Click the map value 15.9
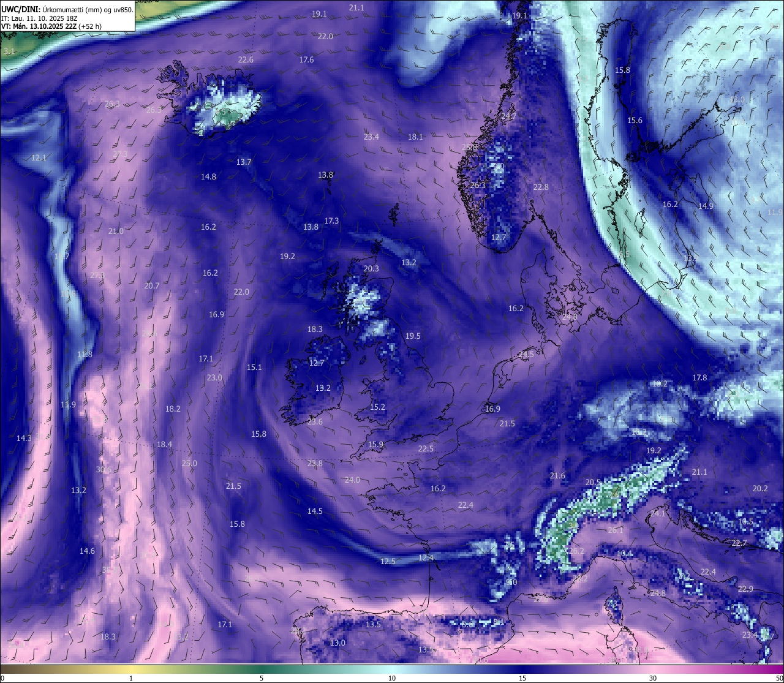784x683 pixels. pos(375,444)
